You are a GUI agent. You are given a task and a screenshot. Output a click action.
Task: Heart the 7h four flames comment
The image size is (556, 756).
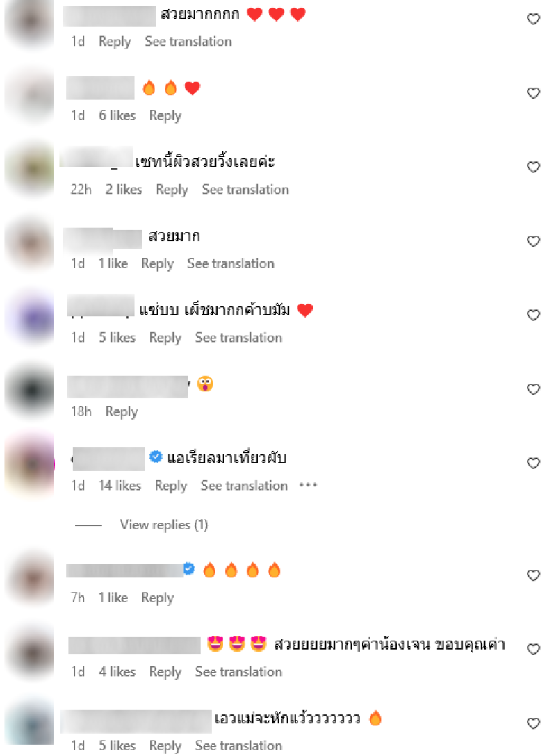pyautogui.click(x=533, y=575)
